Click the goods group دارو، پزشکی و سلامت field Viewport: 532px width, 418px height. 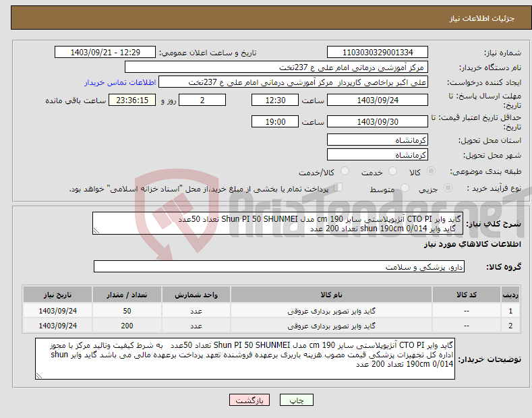coord(279,267)
